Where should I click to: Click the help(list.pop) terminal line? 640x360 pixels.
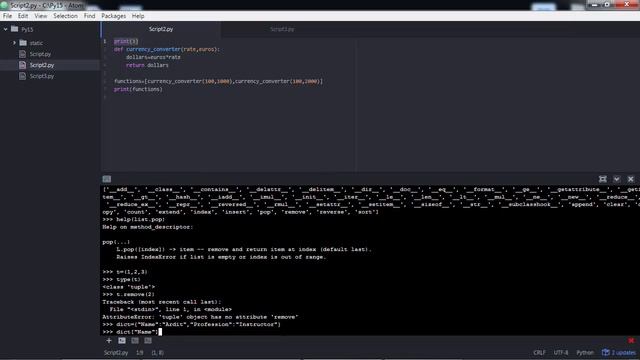pyautogui.click(x=133, y=219)
